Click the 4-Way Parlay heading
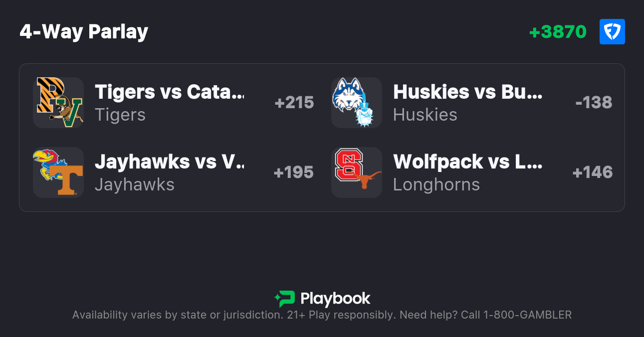Image resolution: width=644 pixels, height=337 pixels. [84, 31]
